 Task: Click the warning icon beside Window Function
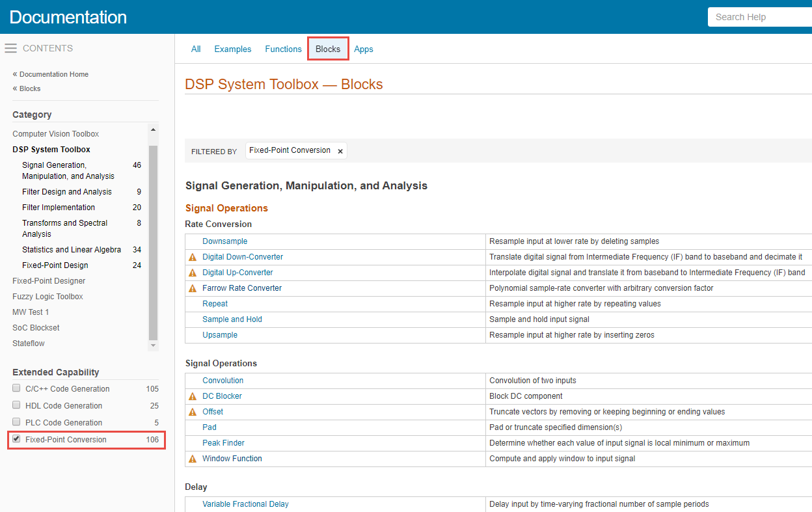(x=193, y=458)
